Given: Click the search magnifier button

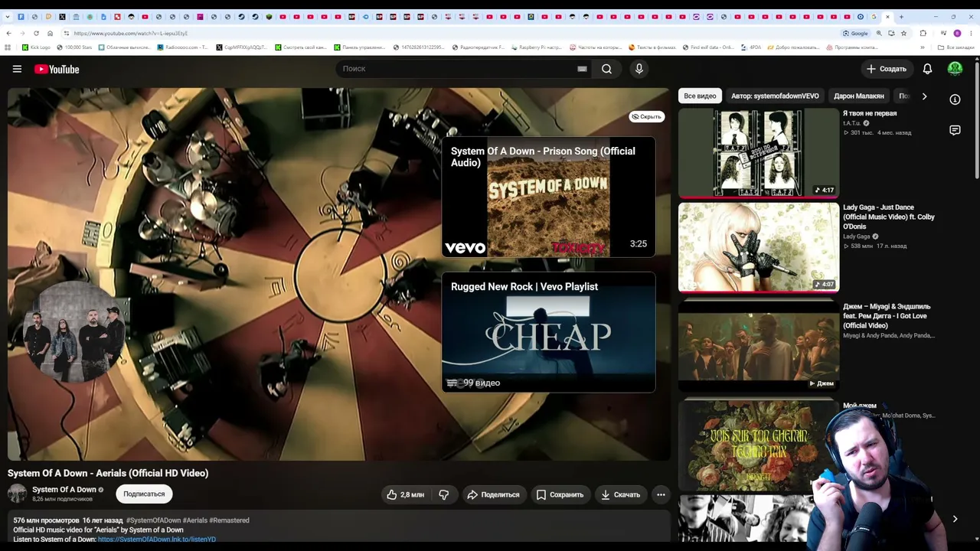Looking at the screenshot, I should tap(606, 69).
